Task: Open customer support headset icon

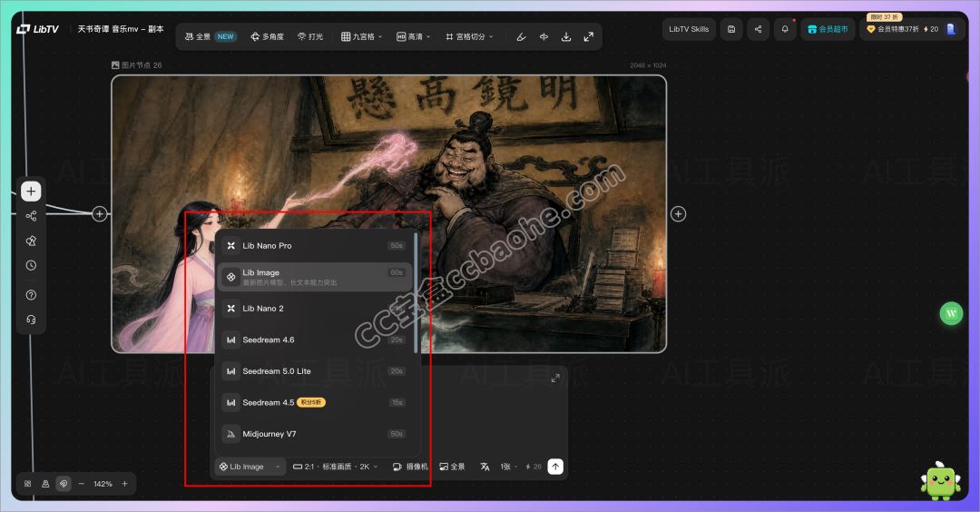Action: click(x=31, y=320)
